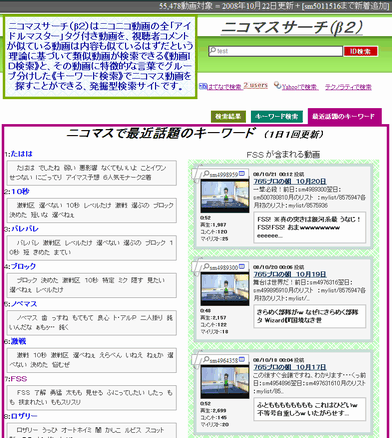The width and height of the screenshot is (392, 438).
Task: Select the 最近話題のキーワード tab
Action: 344,116
